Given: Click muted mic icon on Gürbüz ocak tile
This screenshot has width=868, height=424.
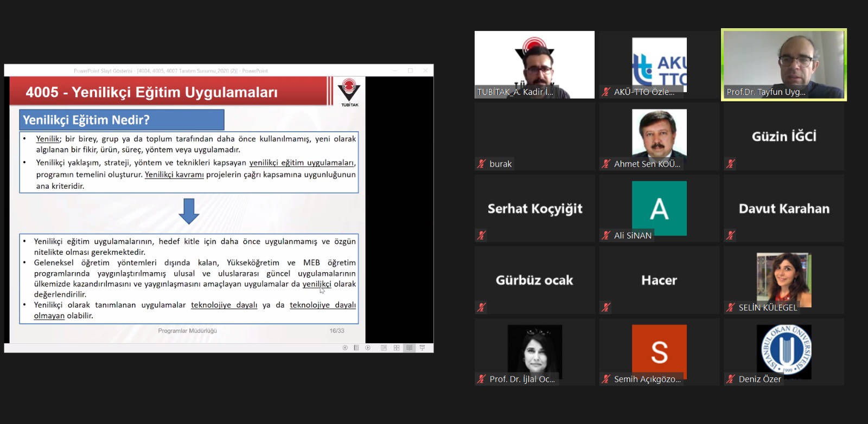Looking at the screenshot, I should pyautogui.click(x=481, y=307).
